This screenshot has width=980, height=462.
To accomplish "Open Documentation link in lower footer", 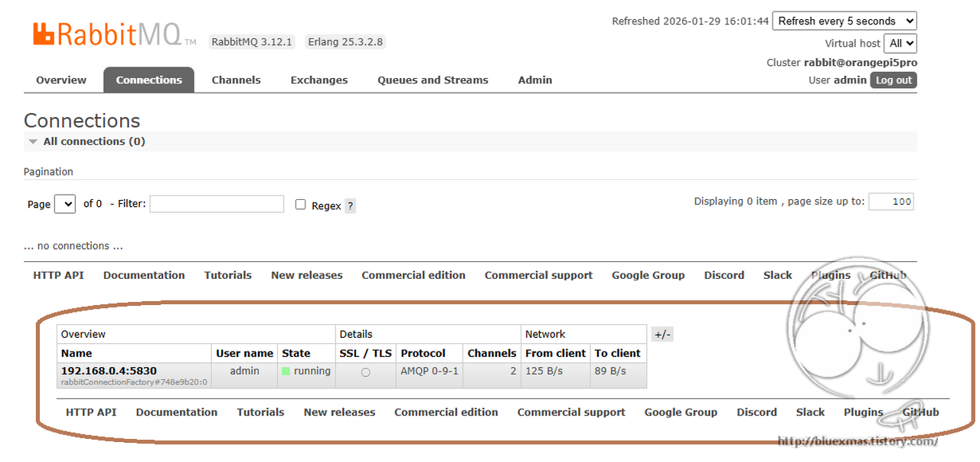I will tap(177, 412).
